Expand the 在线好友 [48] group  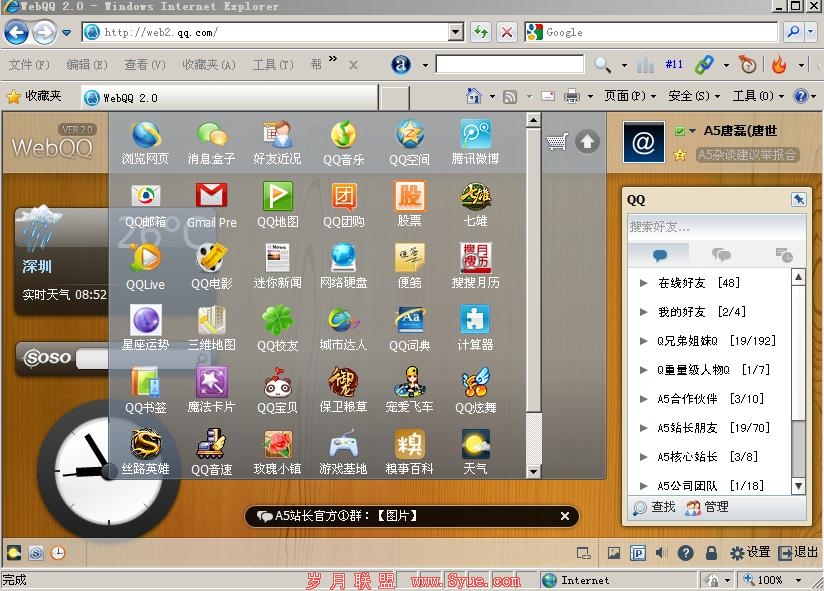click(x=643, y=283)
